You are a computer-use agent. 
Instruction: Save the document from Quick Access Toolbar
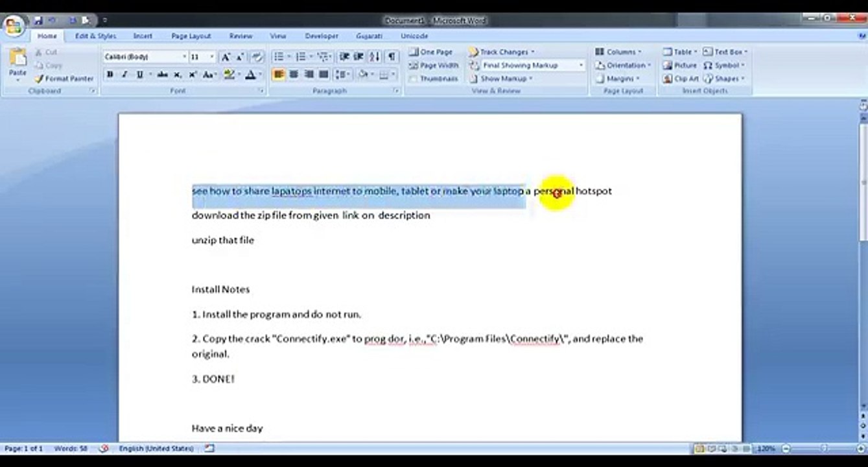38,21
